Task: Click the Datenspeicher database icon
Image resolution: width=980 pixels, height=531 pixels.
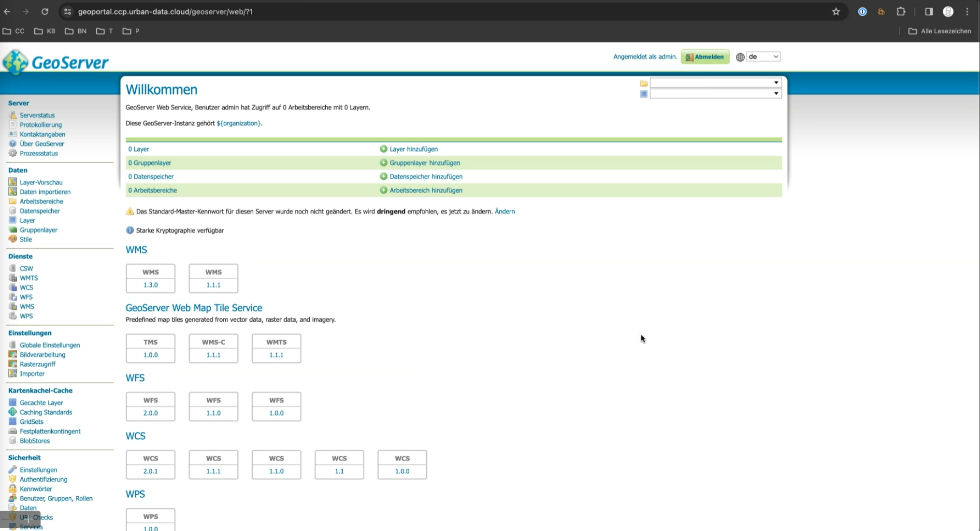Action: tap(13, 211)
